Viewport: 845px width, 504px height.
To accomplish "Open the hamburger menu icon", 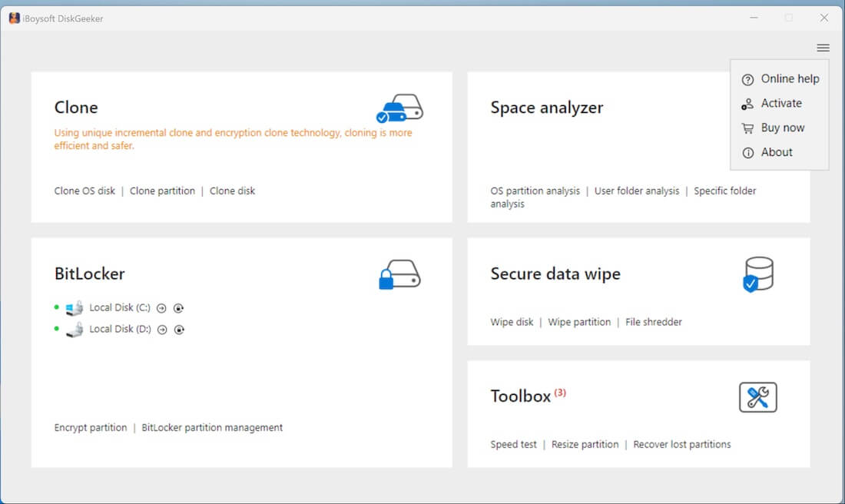I will click(823, 48).
